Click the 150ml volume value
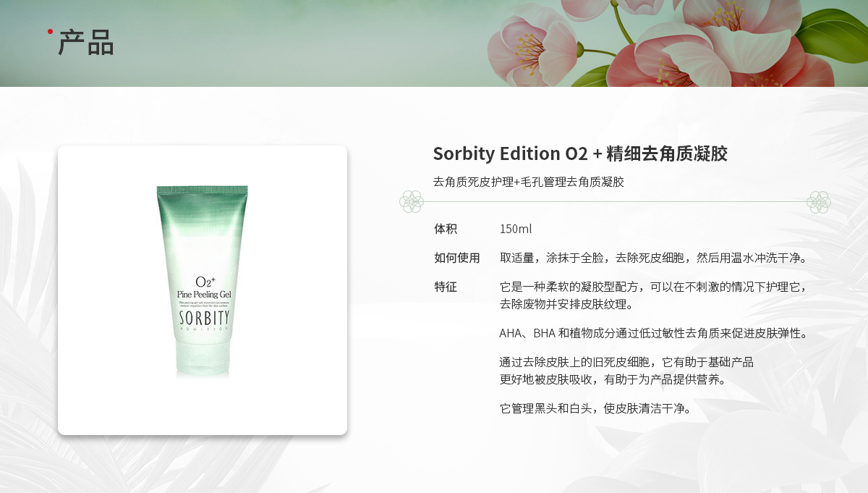This screenshot has height=493, width=868. point(516,229)
